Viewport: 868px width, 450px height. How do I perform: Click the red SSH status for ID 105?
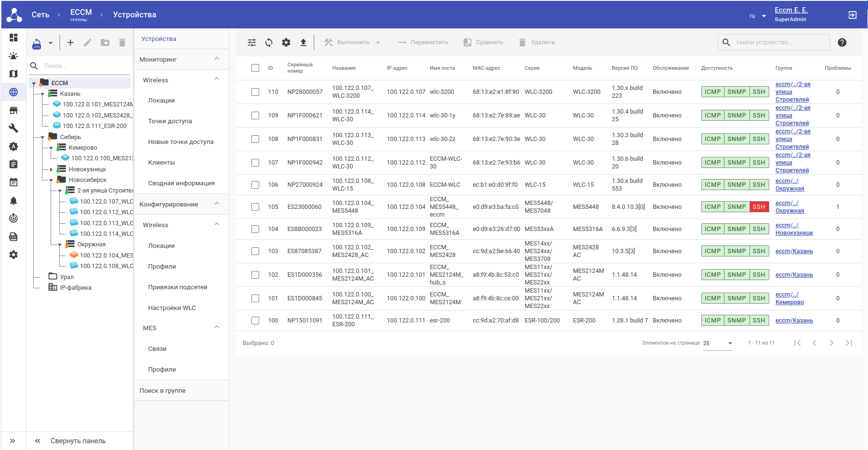tap(759, 207)
